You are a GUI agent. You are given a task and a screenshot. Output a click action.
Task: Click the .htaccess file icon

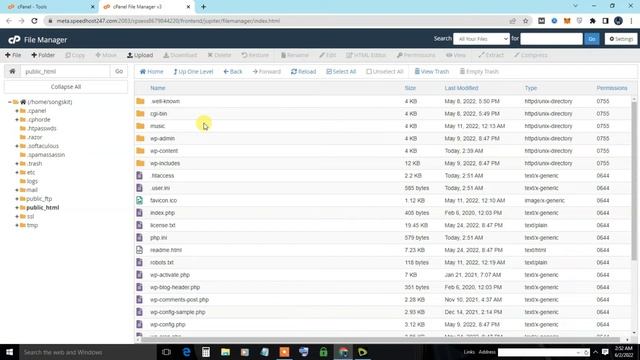click(140, 176)
